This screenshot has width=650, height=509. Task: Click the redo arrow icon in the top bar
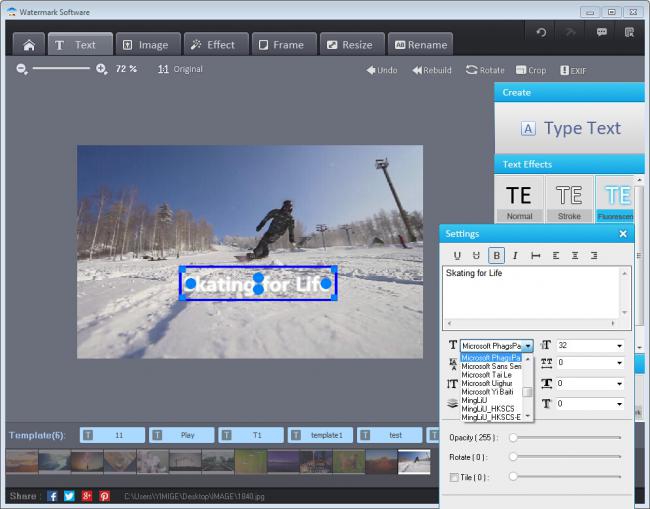(571, 32)
